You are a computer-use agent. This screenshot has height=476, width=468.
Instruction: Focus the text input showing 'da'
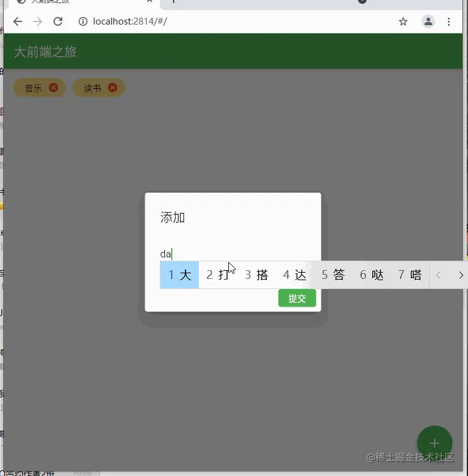point(233,254)
